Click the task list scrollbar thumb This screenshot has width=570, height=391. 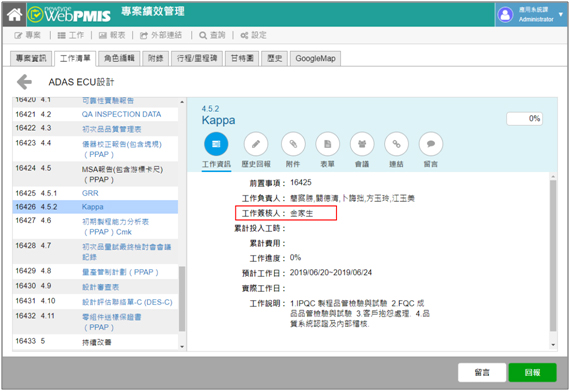tap(182, 299)
